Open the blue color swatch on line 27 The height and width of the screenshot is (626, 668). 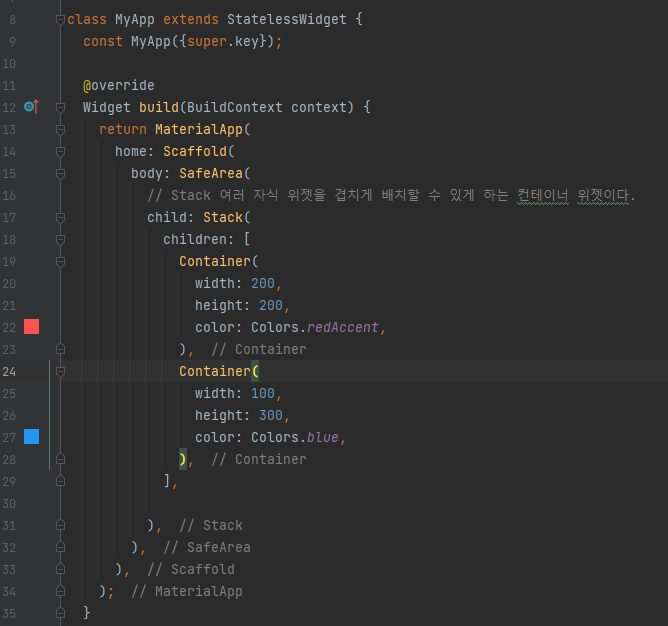[x=32, y=437]
